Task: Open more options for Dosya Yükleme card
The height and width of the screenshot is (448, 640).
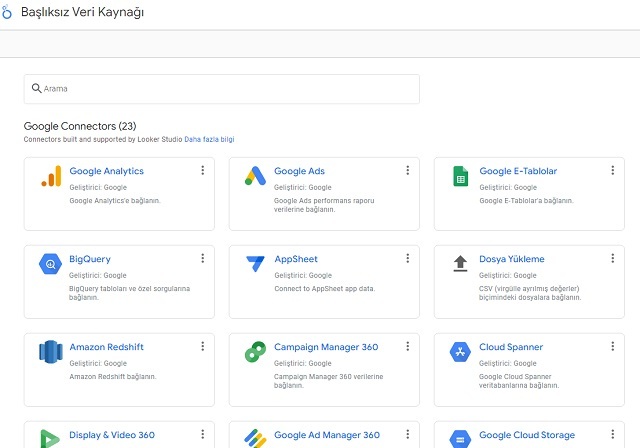Action: (x=613, y=258)
